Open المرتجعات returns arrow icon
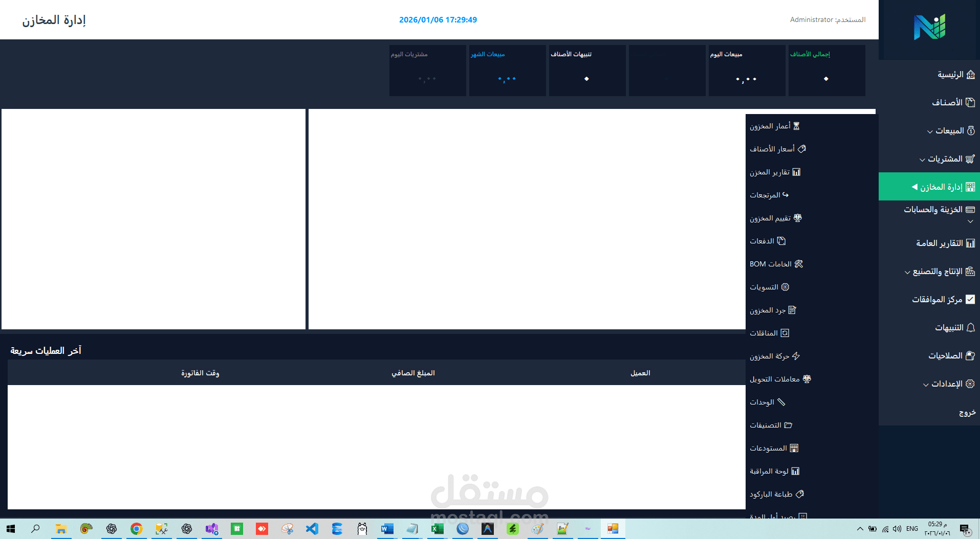This screenshot has width=980, height=539. tap(786, 195)
